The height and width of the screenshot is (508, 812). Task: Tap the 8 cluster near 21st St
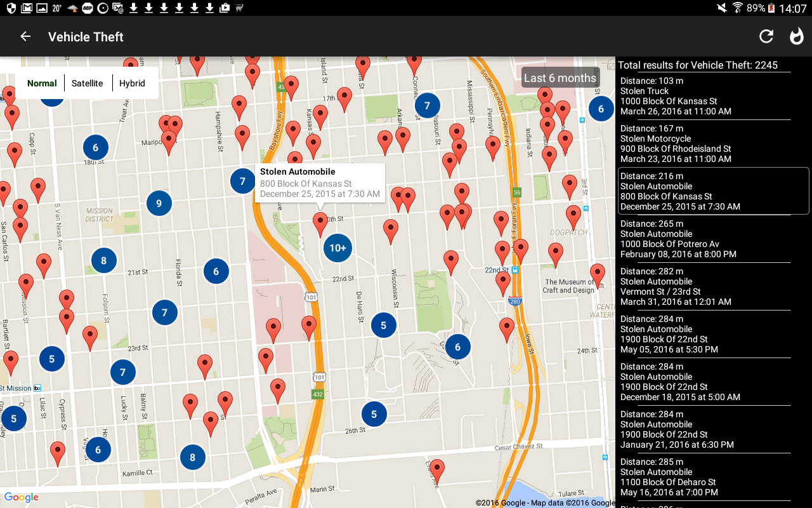[103, 260]
